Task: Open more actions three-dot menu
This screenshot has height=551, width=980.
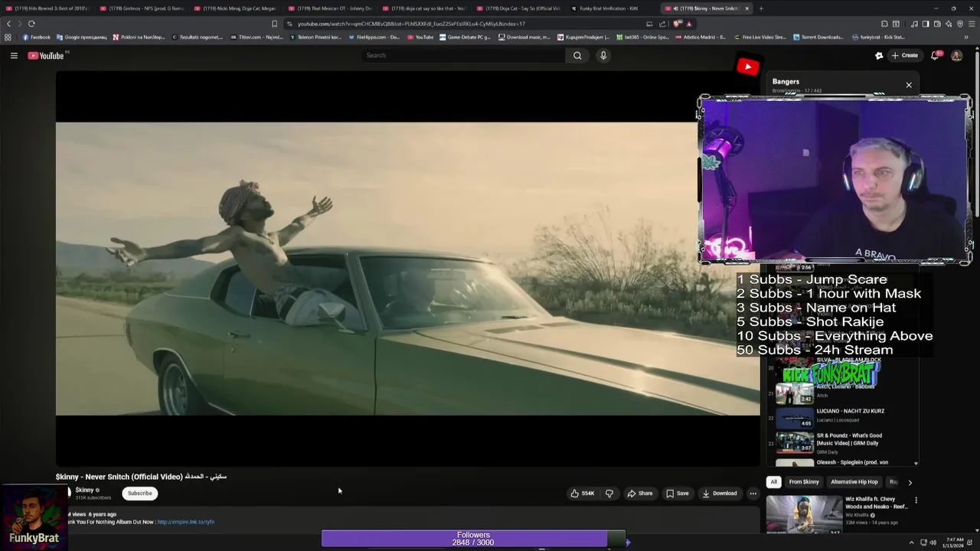Action: point(753,494)
